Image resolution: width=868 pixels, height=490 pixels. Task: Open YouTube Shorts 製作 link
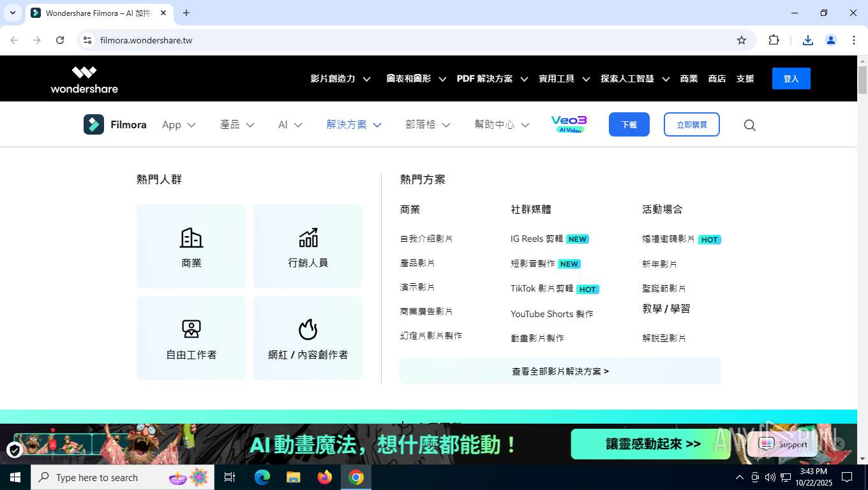pos(552,314)
